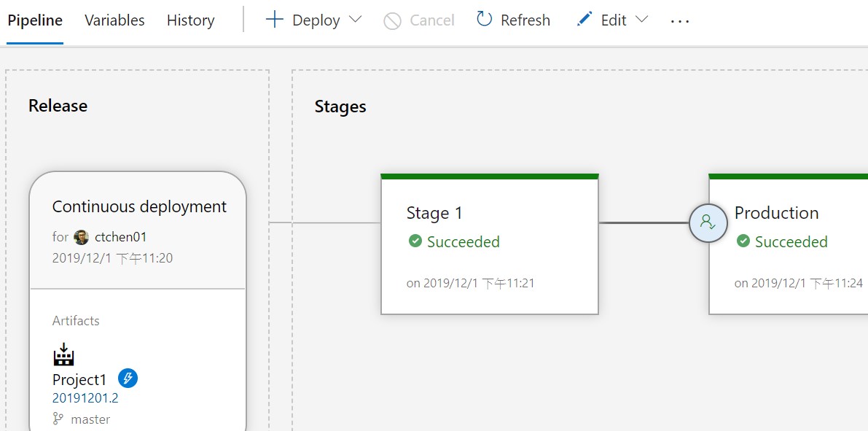868x431 pixels.
Task: Select the Continuous deployment release card
Action: point(138,206)
